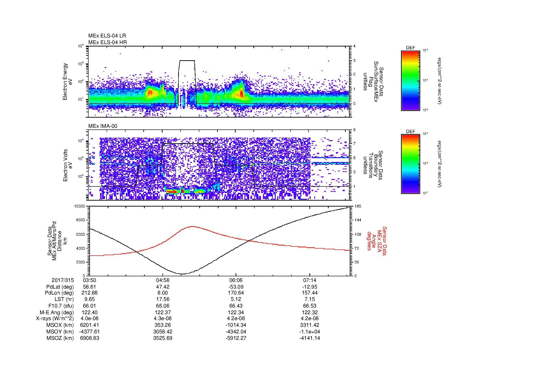Click MSOZ value '-5912.27'
This screenshot has height=392, width=555.
236,338
